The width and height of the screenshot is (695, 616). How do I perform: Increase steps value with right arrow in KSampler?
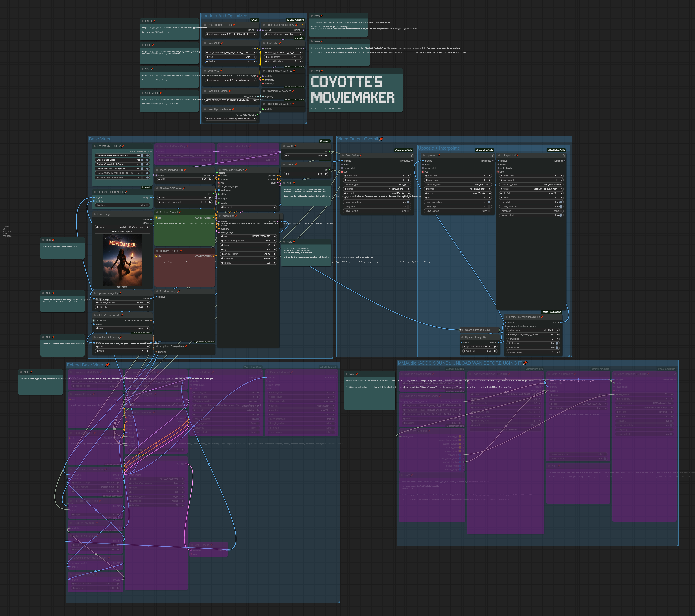(x=274, y=245)
